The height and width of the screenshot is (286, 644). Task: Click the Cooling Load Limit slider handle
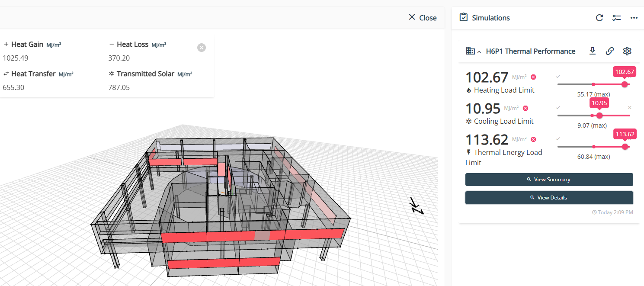pos(599,116)
